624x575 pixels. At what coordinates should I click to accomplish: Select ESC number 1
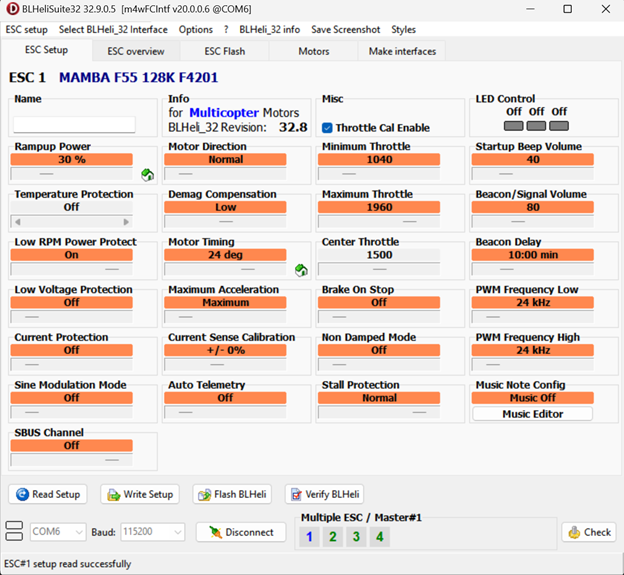click(309, 536)
